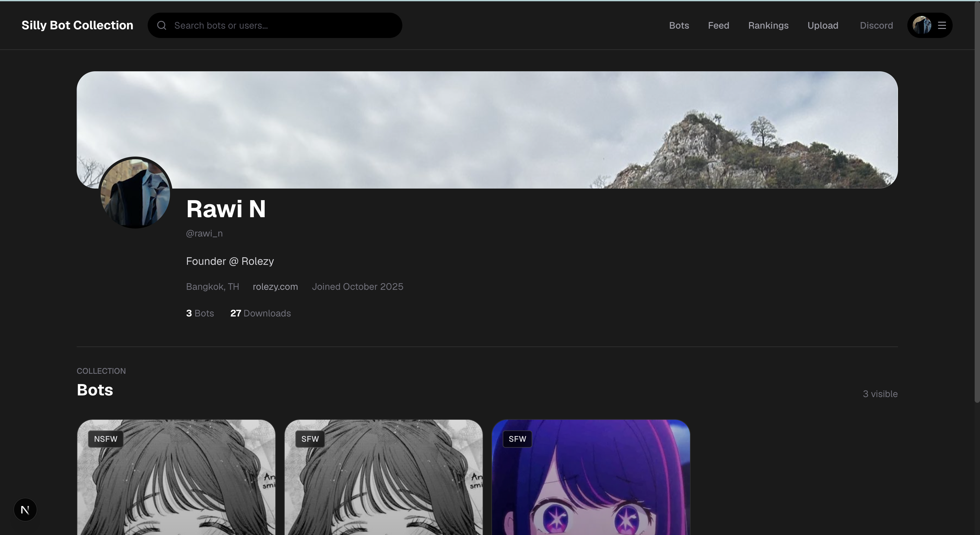The height and width of the screenshot is (535, 980).
Task: Go to the Upload page
Action: pos(823,25)
